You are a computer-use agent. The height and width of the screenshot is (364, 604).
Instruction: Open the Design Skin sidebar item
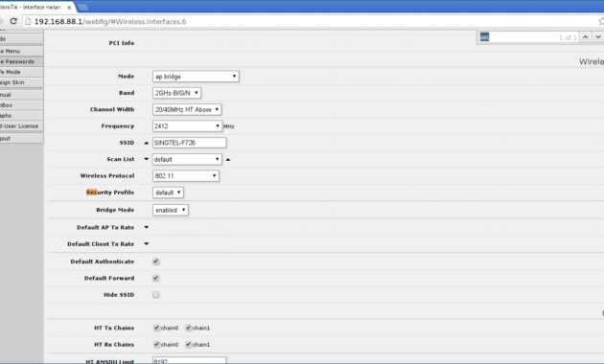tap(21, 82)
